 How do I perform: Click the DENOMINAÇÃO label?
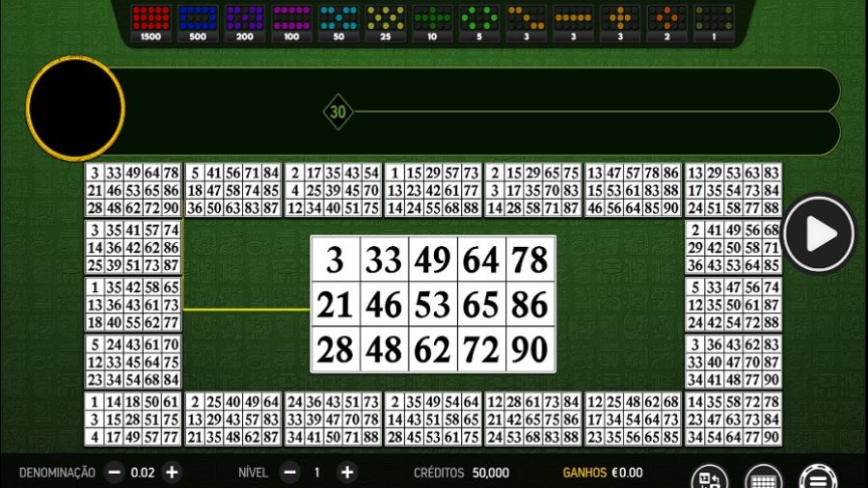pos(57,474)
